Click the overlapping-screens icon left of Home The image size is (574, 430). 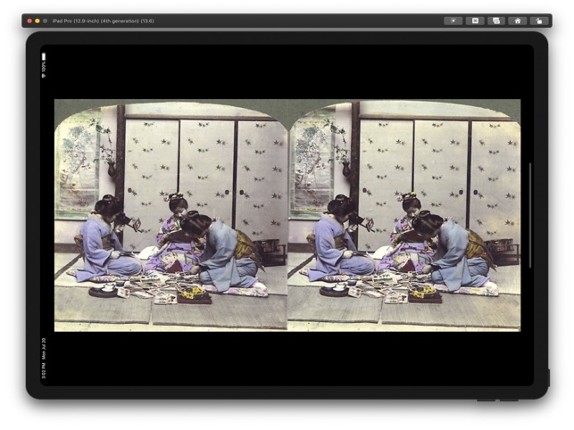tap(496, 21)
